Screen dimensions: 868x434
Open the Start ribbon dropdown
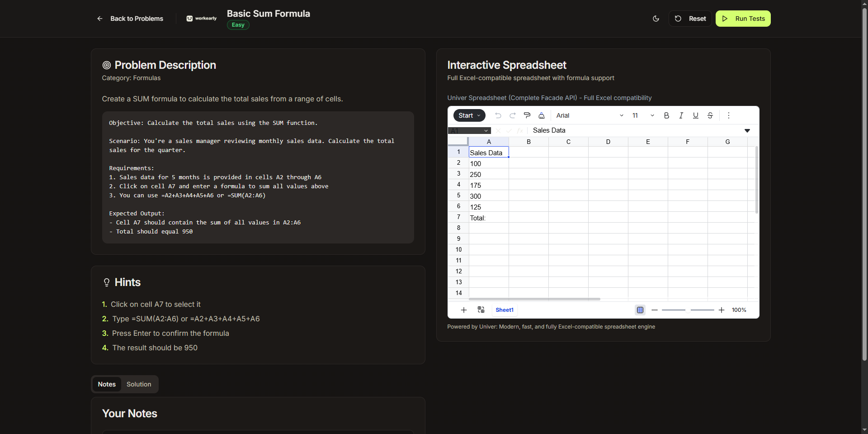click(x=469, y=115)
